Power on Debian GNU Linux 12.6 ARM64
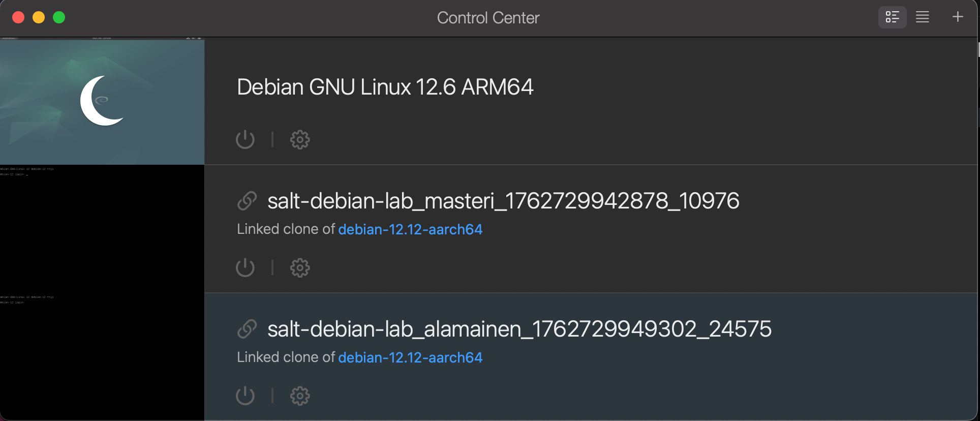Image resolution: width=980 pixels, height=421 pixels. [245, 139]
